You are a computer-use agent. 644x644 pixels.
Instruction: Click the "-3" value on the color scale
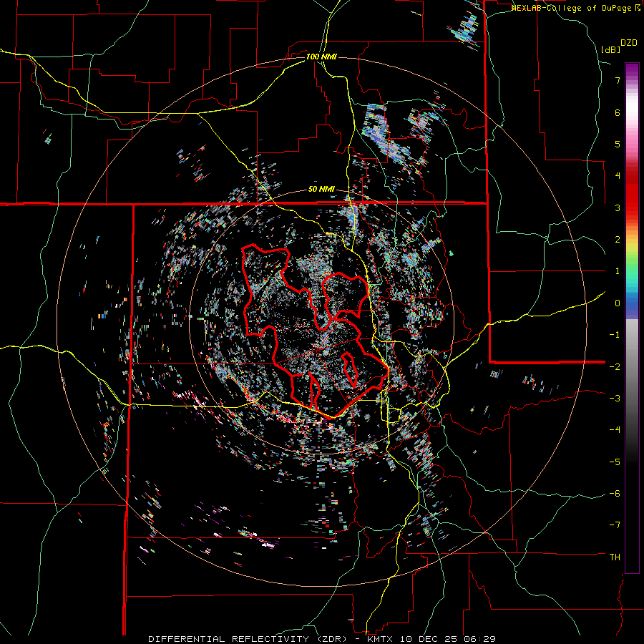615,398
